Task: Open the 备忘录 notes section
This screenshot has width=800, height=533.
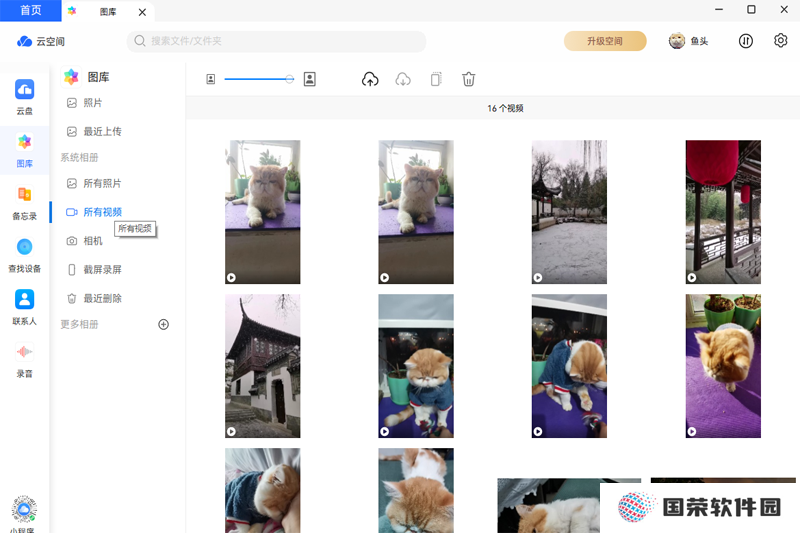Action: point(24,202)
